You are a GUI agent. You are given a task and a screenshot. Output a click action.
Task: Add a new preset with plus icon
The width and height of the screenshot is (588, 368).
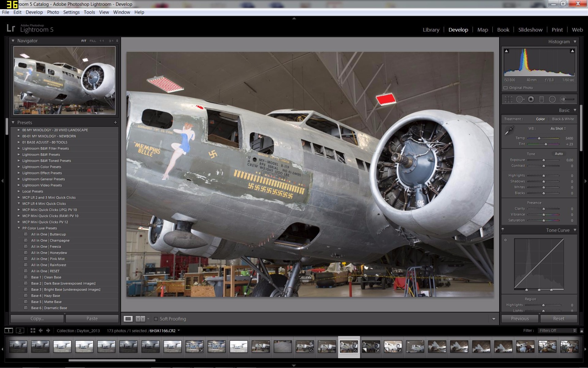click(x=115, y=122)
